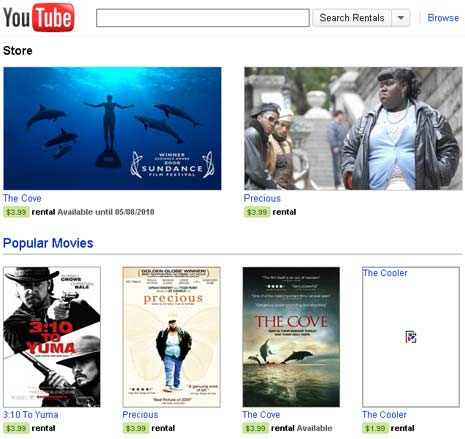Open the 3:10 To Yuma title link
This screenshot has height=439, width=465.
click(x=31, y=415)
